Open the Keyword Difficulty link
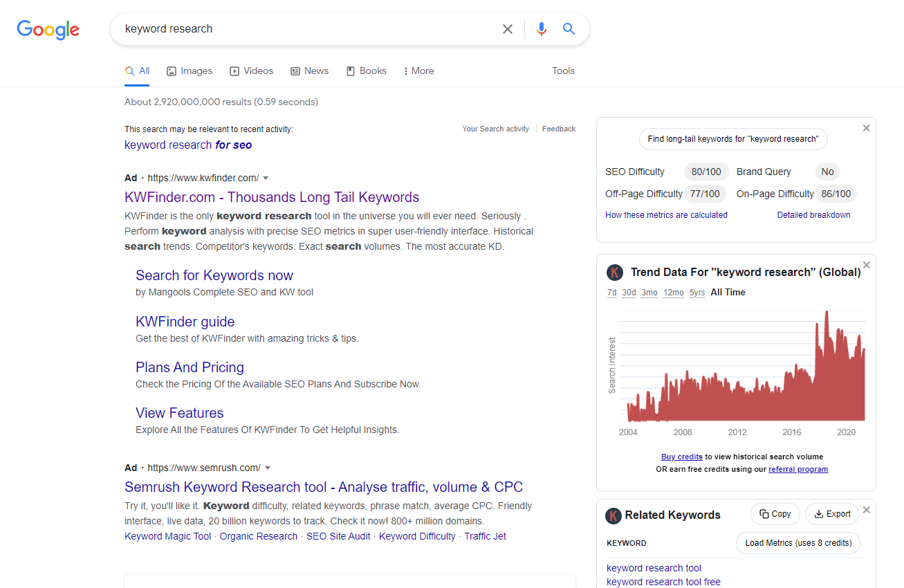The width and height of the screenshot is (904, 588). click(x=417, y=536)
